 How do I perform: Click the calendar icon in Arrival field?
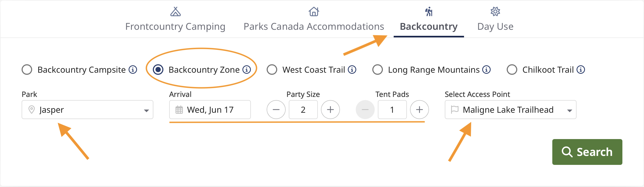tap(179, 110)
